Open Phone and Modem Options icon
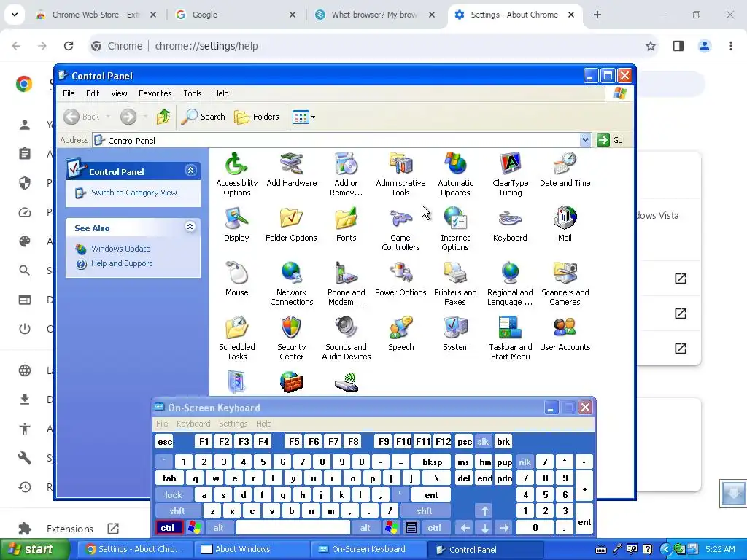This screenshot has width=747, height=560. pyautogui.click(x=346, y=284)
